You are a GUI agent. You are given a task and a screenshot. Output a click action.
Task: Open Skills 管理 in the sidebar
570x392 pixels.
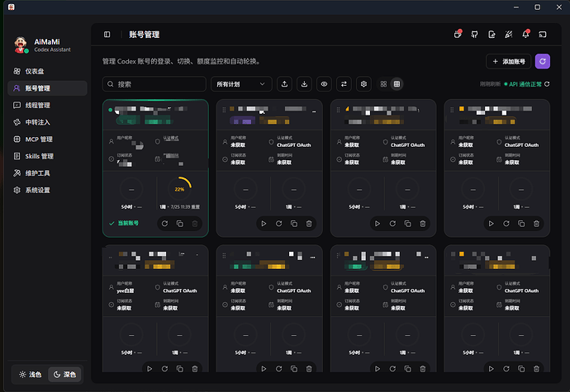coord(47,156)
